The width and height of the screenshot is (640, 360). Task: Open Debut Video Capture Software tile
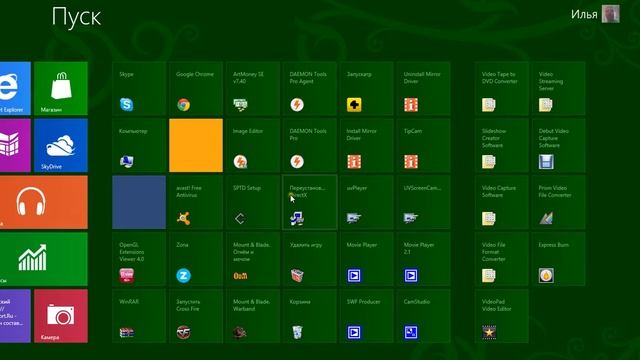558,145
